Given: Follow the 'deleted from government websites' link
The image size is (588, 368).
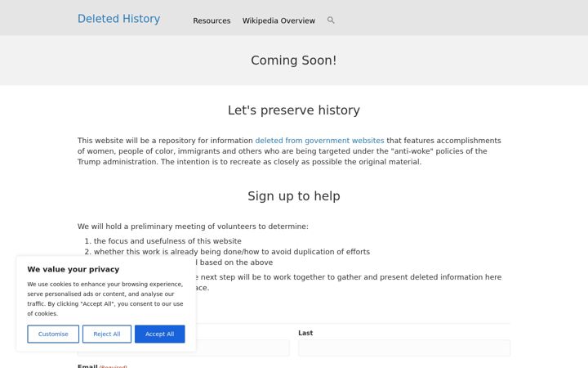Looking at the screenshot, I should point(319,141).
